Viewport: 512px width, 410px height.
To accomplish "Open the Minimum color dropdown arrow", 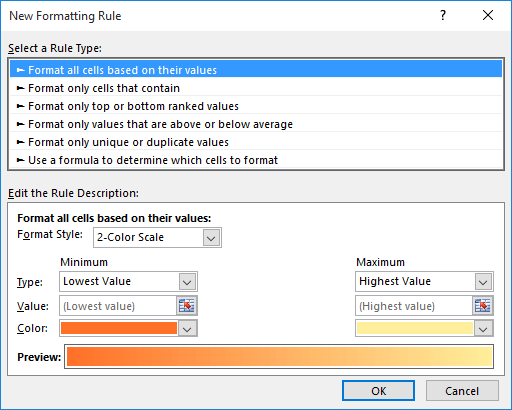I will [187, 328].
